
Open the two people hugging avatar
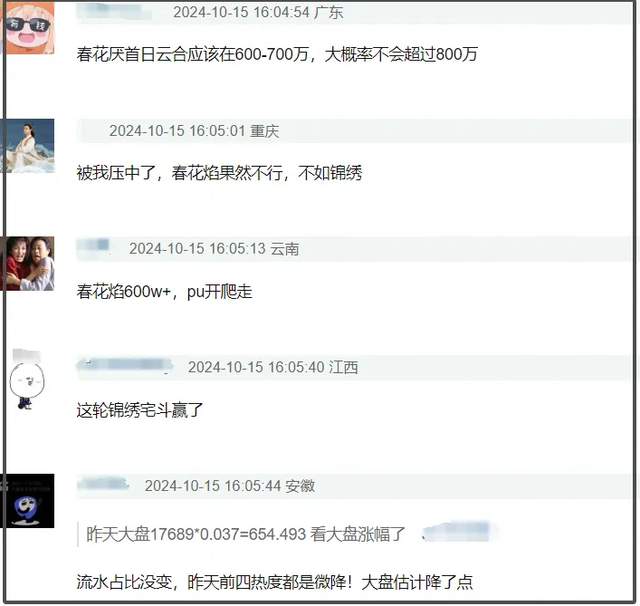28,264
